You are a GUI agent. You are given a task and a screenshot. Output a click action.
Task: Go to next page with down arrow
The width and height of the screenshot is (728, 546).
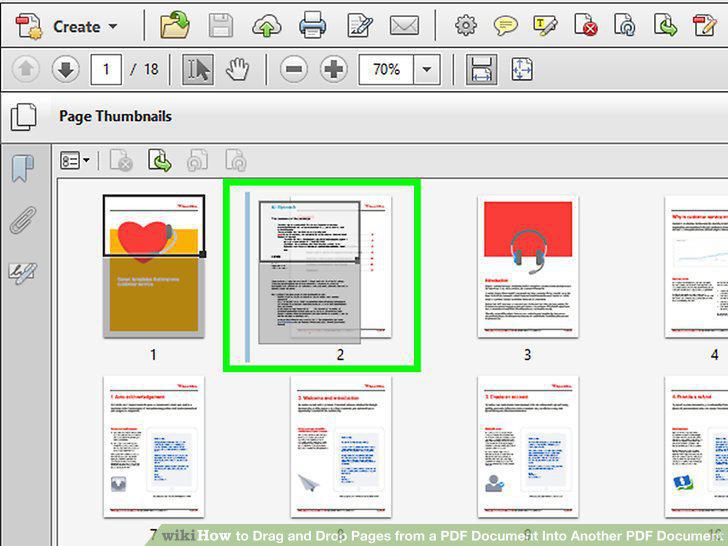[x=65, y=70]
